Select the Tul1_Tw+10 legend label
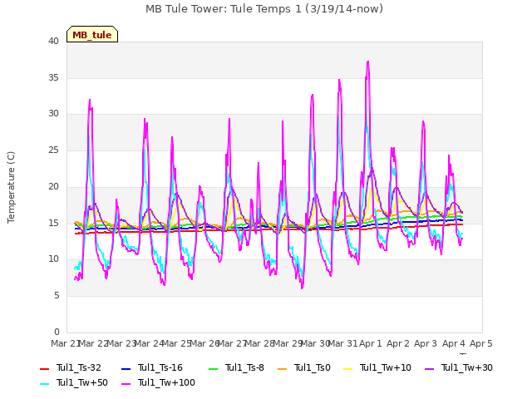Viewport: 532px width, 399px height. 386,367
